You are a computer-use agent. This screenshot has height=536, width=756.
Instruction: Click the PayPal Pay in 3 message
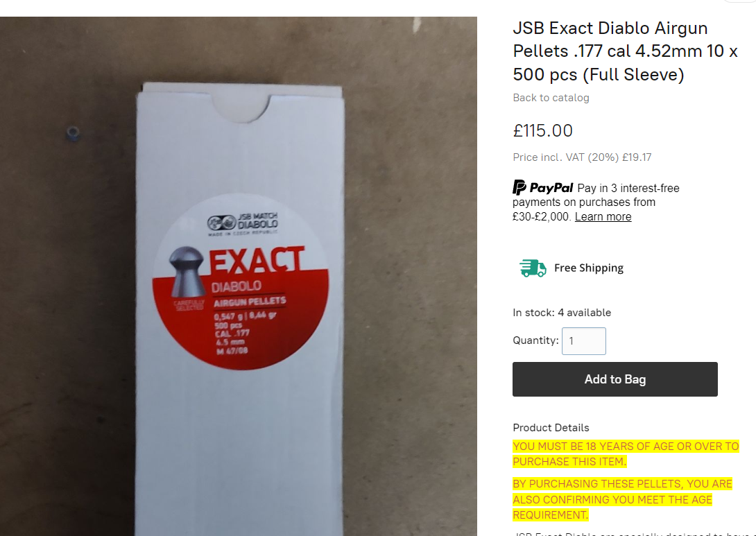point(596,202)
